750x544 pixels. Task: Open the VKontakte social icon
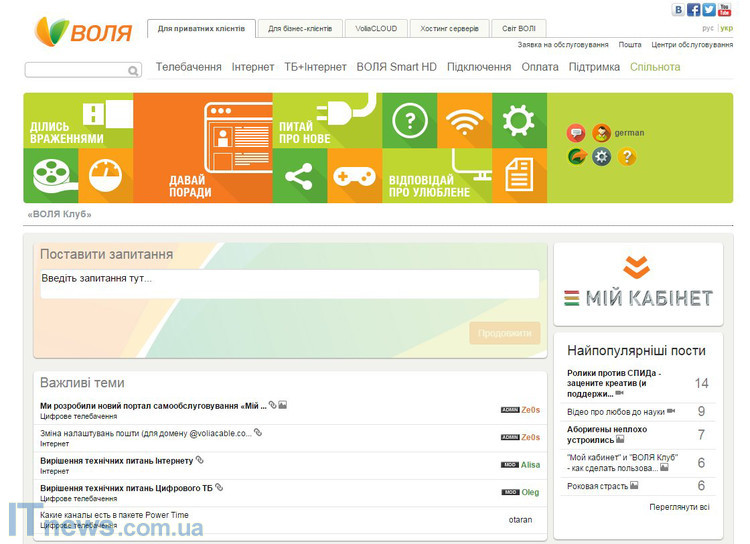point(679,10)
